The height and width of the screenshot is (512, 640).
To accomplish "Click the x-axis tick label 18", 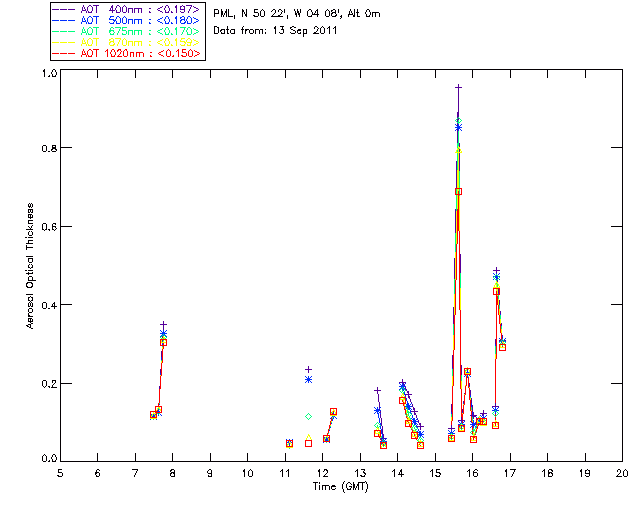I will pyautogui.click(x=547, y=473).
